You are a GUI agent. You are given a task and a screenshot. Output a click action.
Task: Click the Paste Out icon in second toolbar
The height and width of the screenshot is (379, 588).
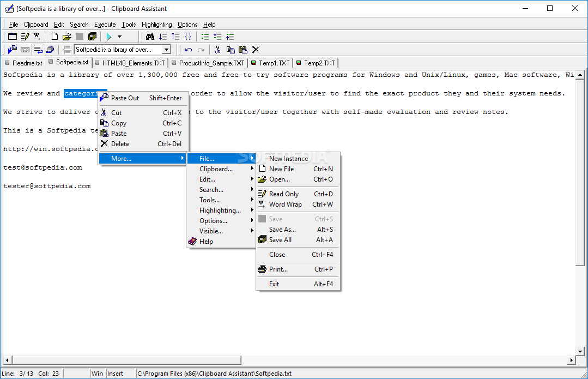[x=12, y=50]
